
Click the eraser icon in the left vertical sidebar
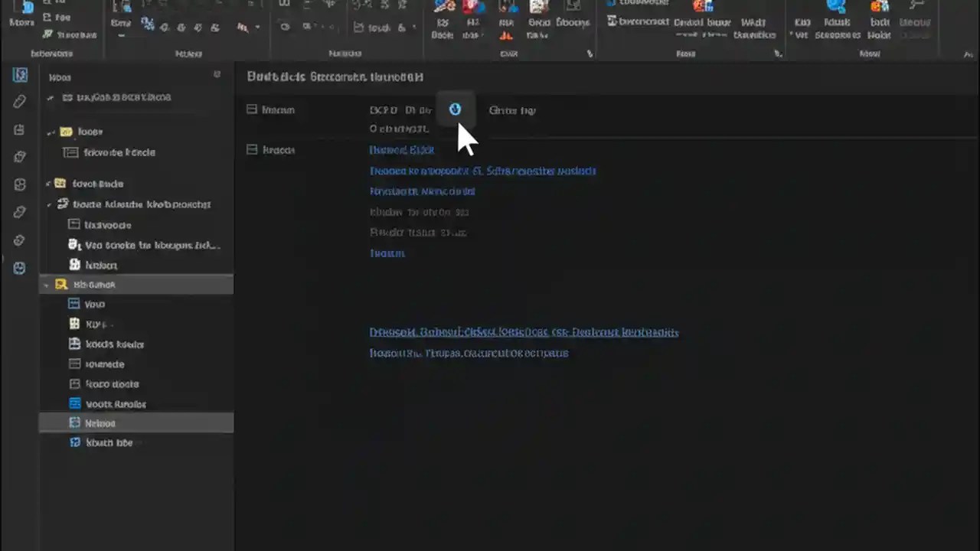(x=19, y=101)
